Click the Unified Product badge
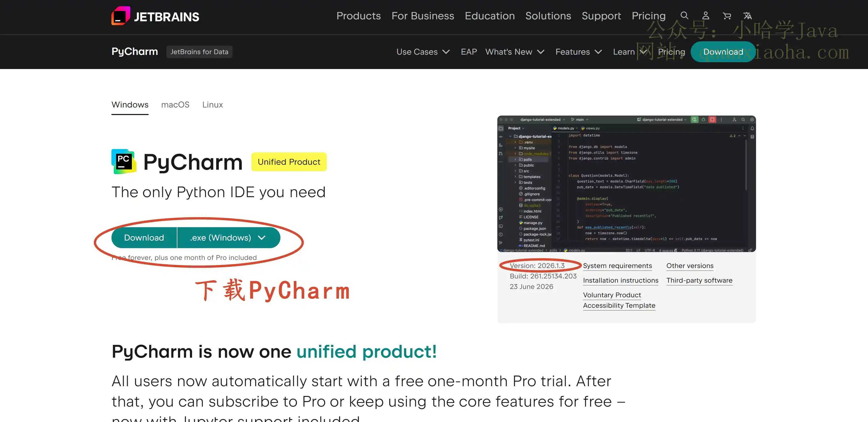 (289, 162)
